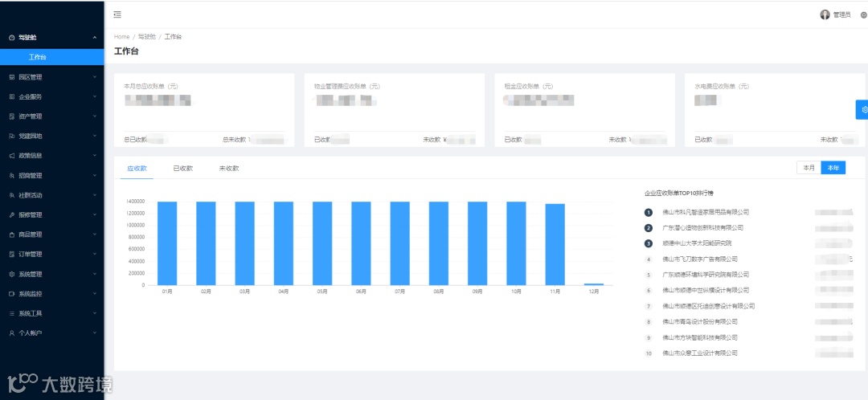Switch to the 应收款 tab
The image size is (868, 400).
pos(137,169)
